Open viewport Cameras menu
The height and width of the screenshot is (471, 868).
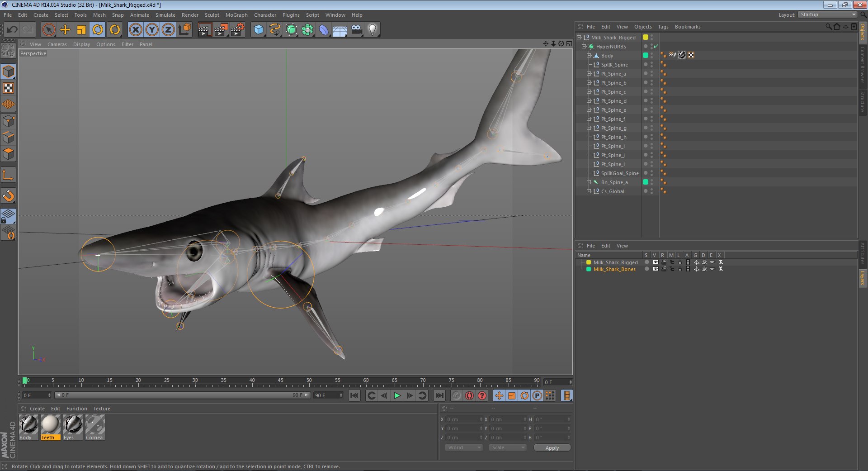[x=57, y=44]
